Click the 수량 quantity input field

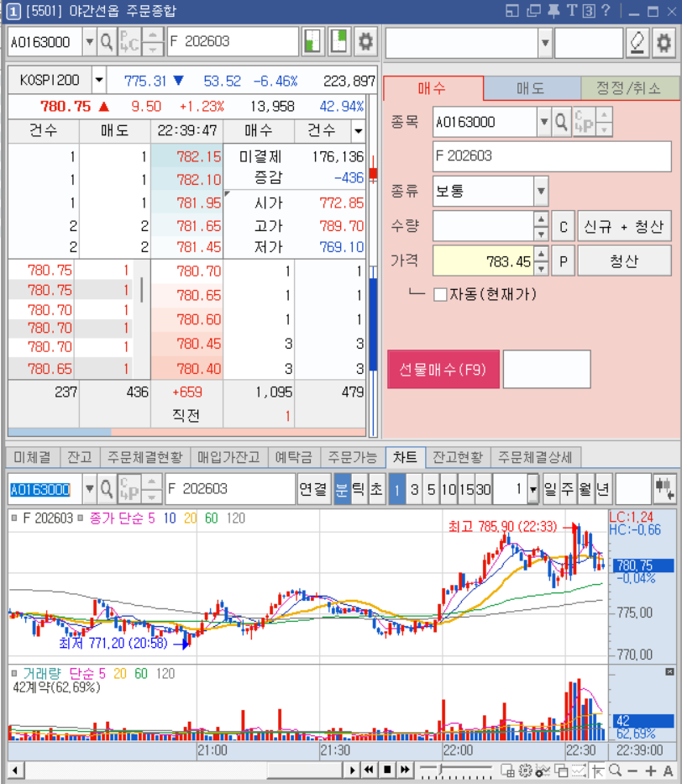click(483, 227)
